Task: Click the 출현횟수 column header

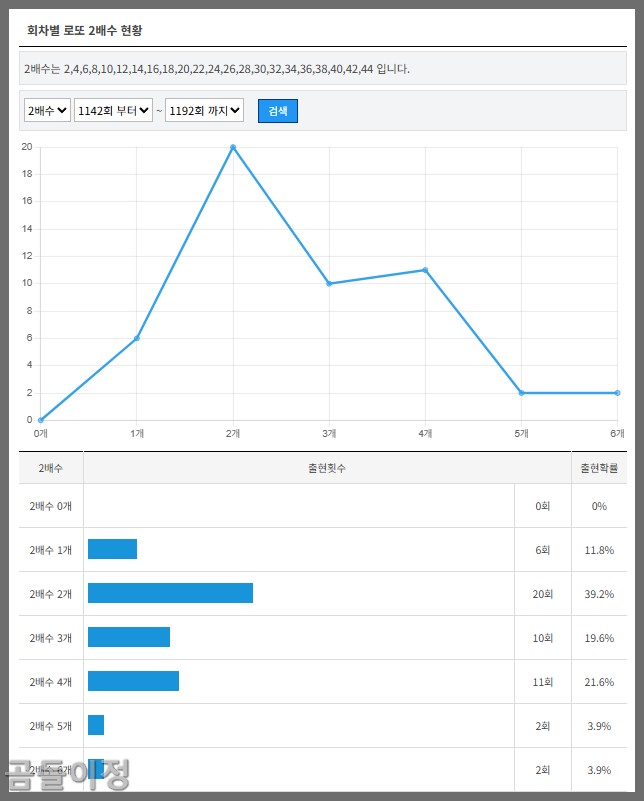Action: (327, 468)
